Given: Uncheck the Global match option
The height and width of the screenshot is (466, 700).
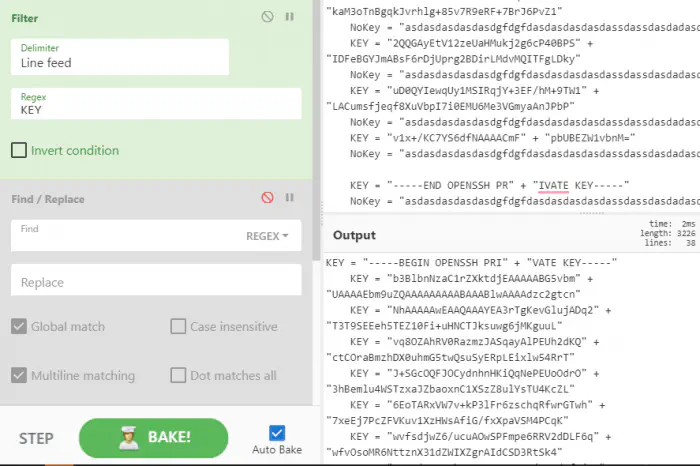Looking at the screenshot, I should click(19, 326).
